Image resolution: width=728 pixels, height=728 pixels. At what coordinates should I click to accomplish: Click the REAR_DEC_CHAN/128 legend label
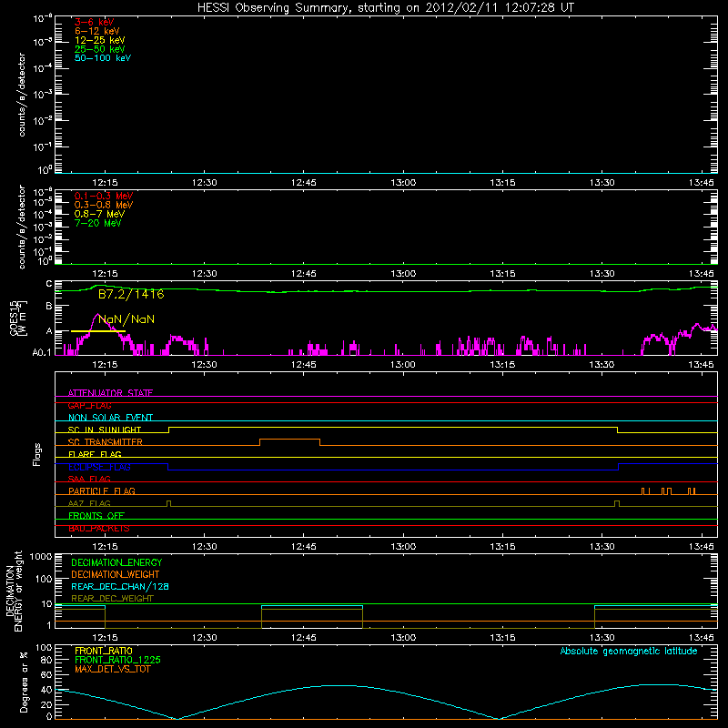[x=120, y=586]
